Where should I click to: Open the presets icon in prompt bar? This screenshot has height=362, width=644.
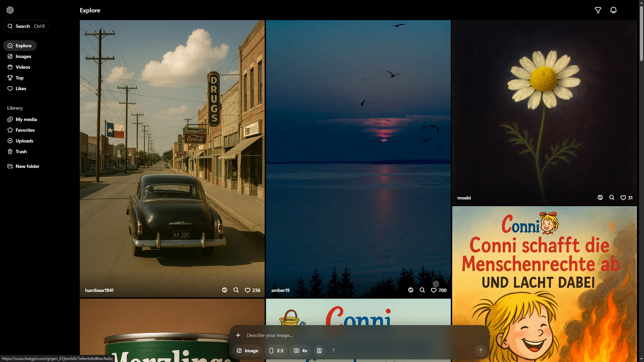click(x=319, y=351)
